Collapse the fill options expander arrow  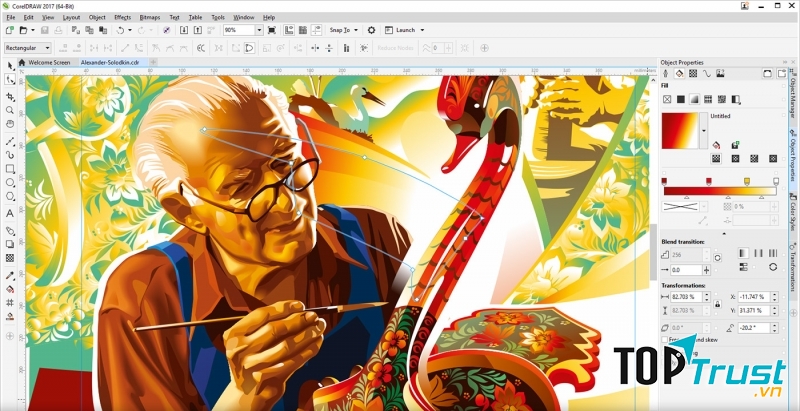(x=724, y=234)
